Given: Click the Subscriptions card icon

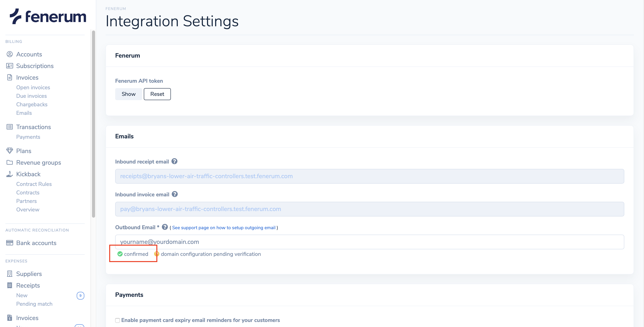Looking at the screenshot, I should click(9, 66).
